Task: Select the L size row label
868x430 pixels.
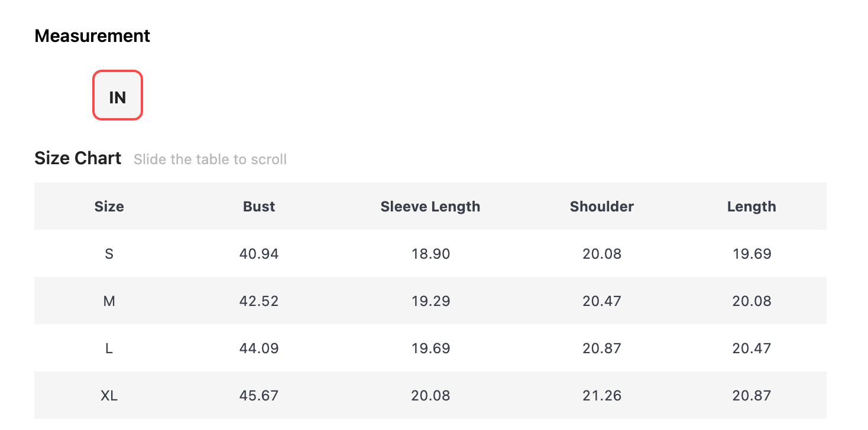Action: pos(109,348)
